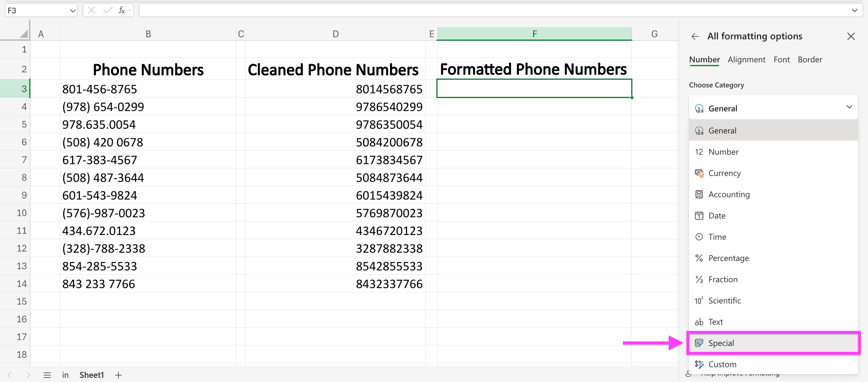Switch to the Border tab

810,60
